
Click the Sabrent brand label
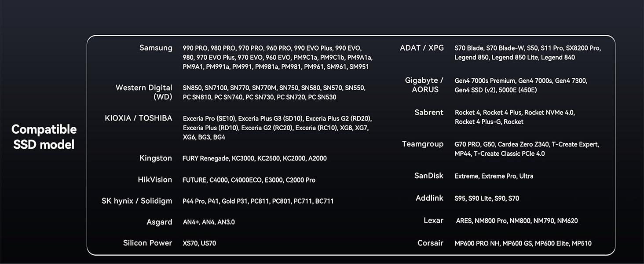click(429, 113)
